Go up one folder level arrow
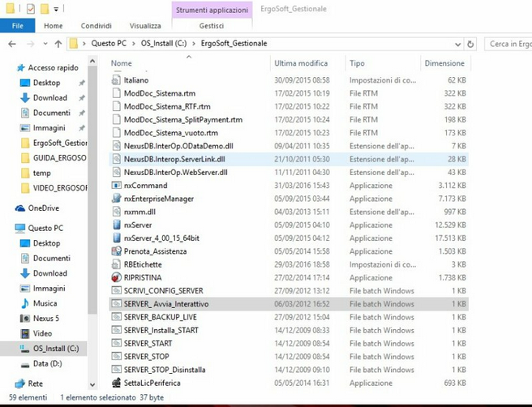 click(58, 44)
